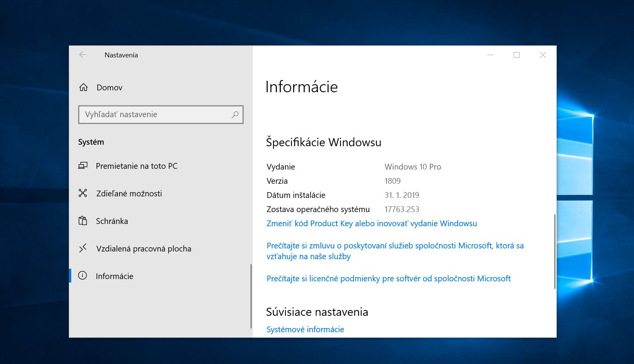Close the Nastavenia window
Viewport: 634px width, 364px height.
pyautogui.click(x=543, y=55)
